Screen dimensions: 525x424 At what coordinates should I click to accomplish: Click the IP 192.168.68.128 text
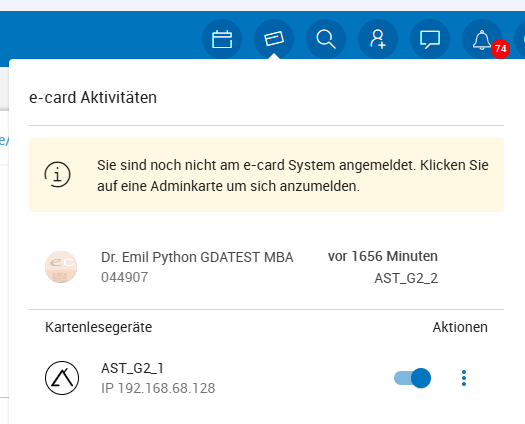click(158, 388)
